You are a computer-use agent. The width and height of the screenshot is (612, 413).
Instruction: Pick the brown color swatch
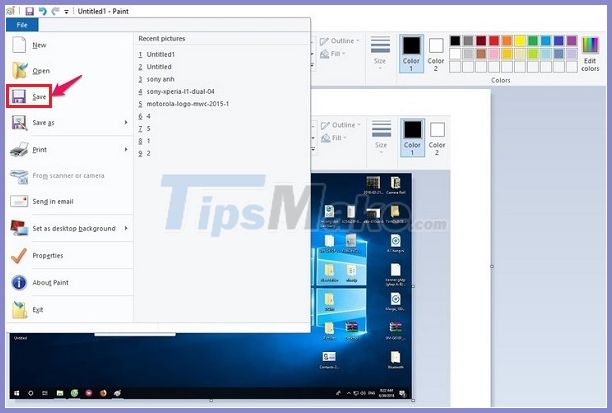click(481, 53)
